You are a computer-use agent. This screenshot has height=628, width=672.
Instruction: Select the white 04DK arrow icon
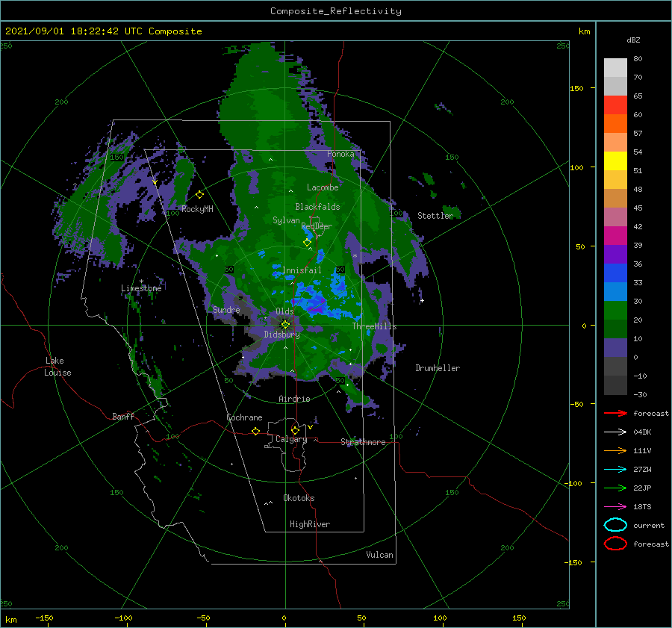(615, 432)
